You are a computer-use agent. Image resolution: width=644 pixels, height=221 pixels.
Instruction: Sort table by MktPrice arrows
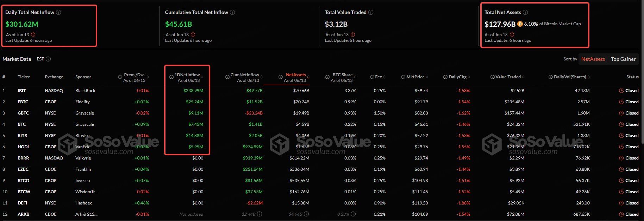tap(427, 77)
